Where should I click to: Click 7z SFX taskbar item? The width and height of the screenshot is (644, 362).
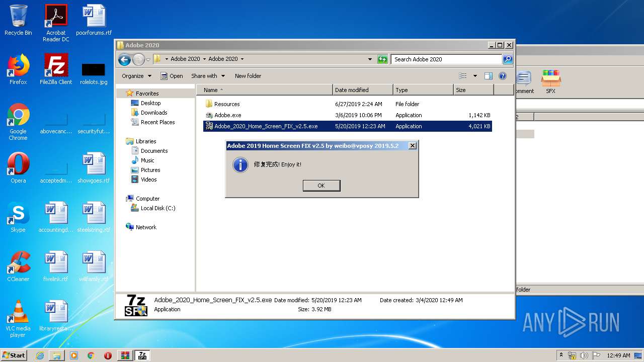142,355
